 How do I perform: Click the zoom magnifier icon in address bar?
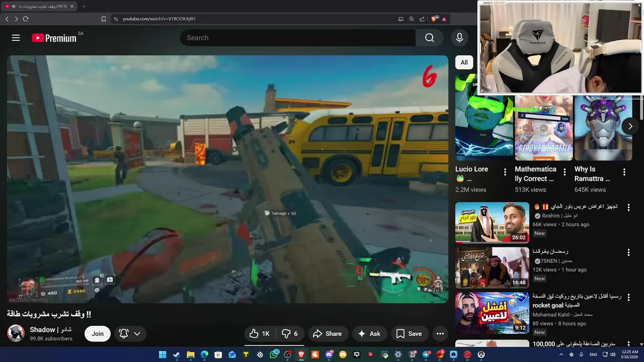pyautogui.click(x=412, y=19)
